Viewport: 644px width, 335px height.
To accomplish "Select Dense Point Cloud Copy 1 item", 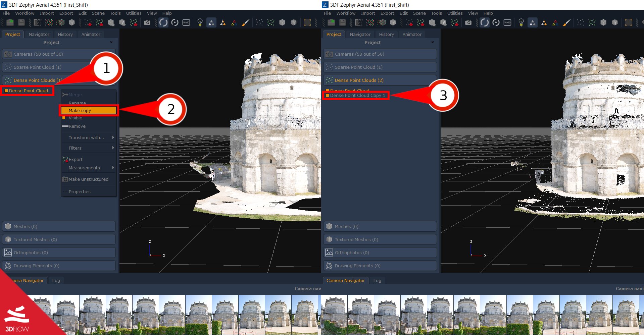I will (x=357, y=96).
